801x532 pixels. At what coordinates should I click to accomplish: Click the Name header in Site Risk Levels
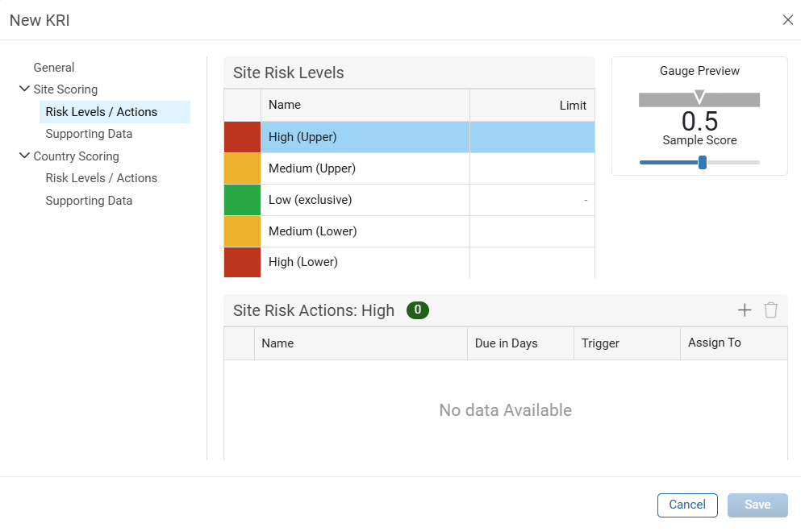click(x=365, y=105)
